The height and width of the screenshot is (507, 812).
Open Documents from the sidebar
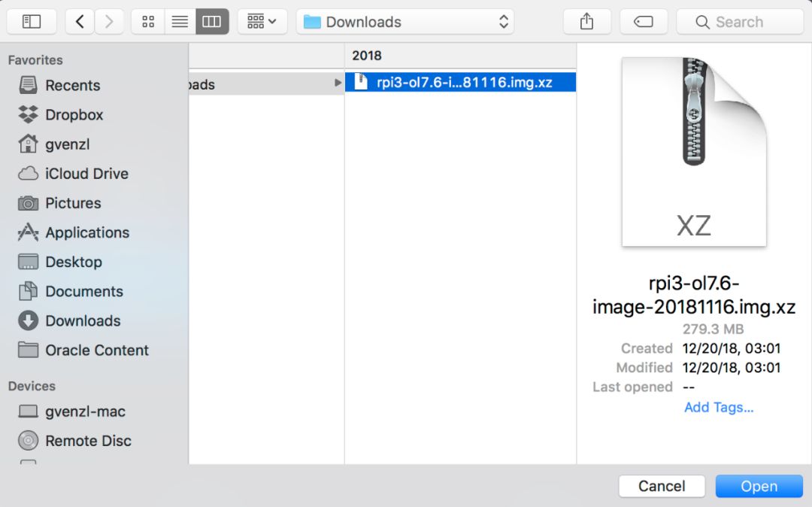pos(84,292)
